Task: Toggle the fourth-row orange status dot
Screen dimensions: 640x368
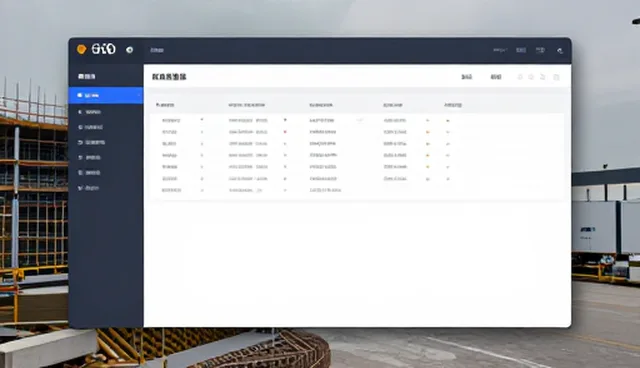Action: [x=428, y=155]
